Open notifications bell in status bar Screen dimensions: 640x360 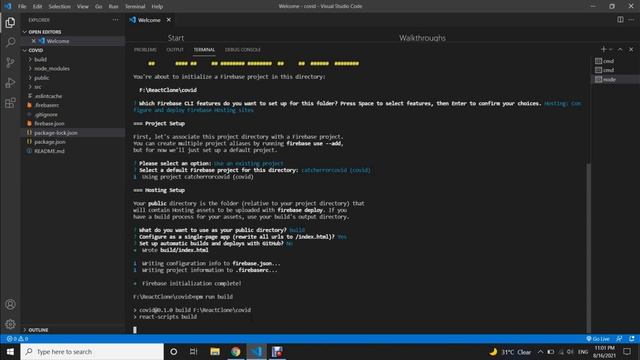coord(632,339)
